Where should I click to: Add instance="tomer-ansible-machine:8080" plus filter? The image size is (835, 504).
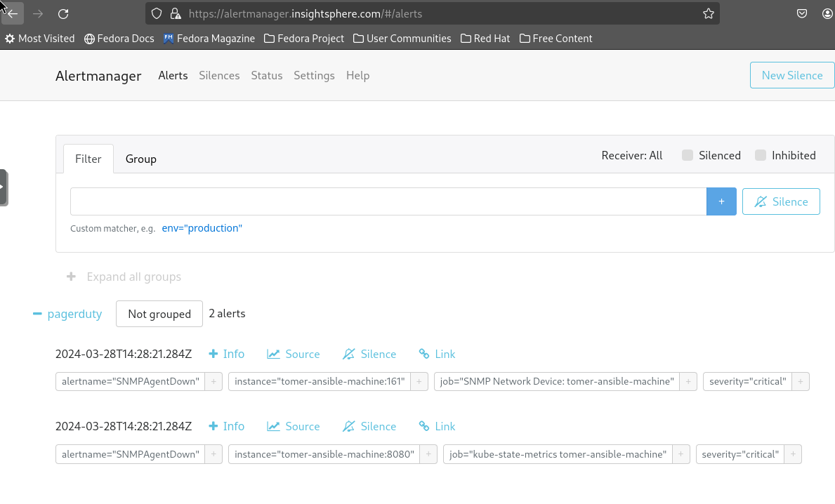428,454
